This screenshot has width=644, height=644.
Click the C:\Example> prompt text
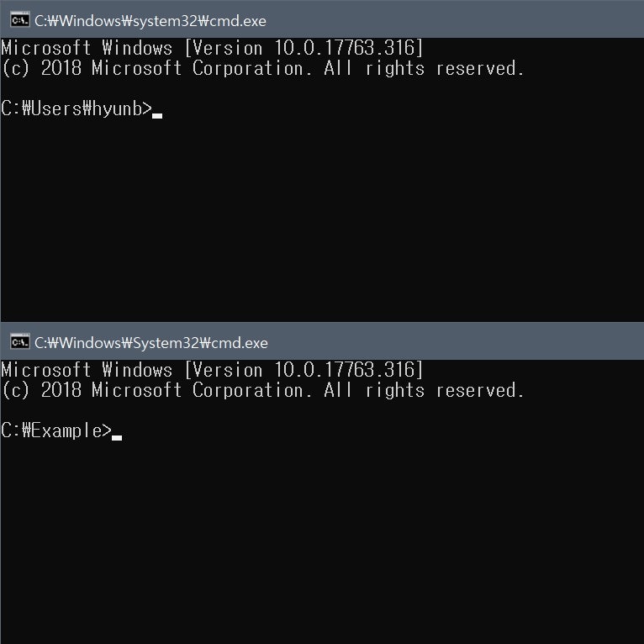pyautogui.click(x=56, y=431)
